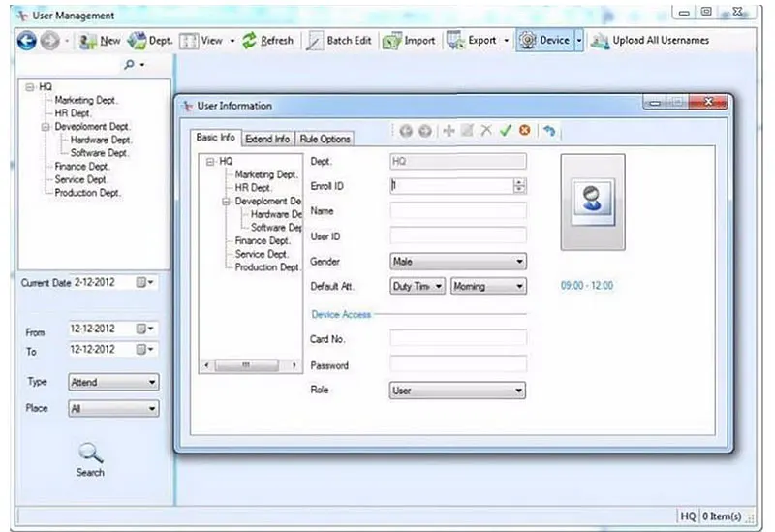This screenshot has height=532, width=775.
Task: Click into the Enroll ID field
Action: point(451,186)
